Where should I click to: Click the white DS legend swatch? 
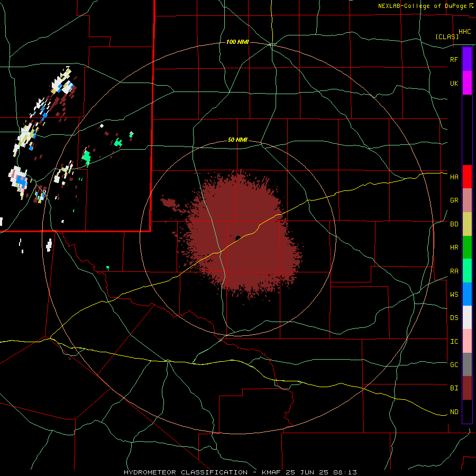(467, 317)
